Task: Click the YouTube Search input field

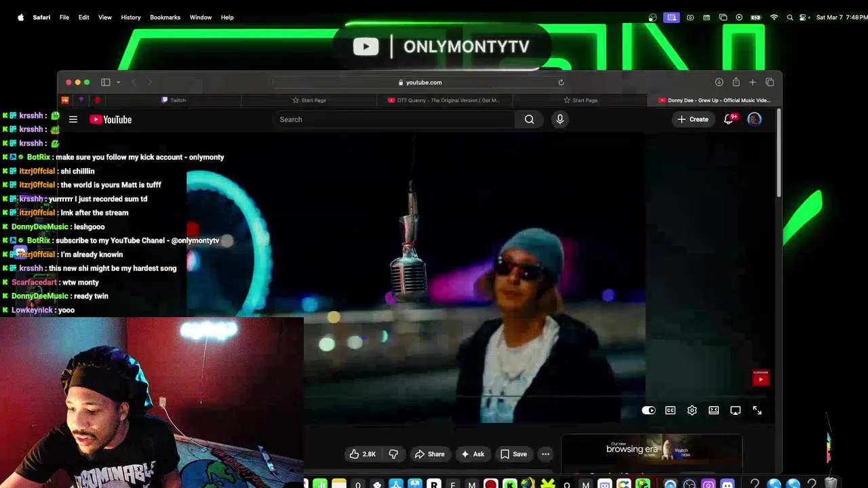Action: 393,119
